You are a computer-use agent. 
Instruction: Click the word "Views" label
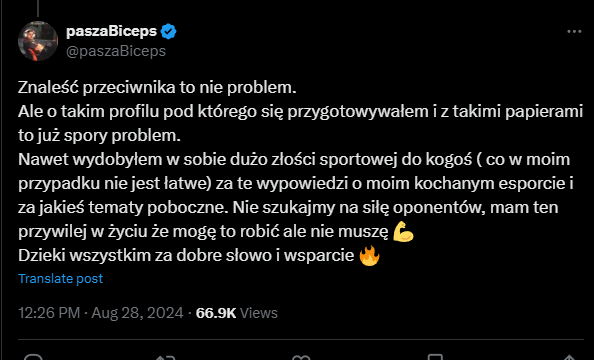coord(259,313)
